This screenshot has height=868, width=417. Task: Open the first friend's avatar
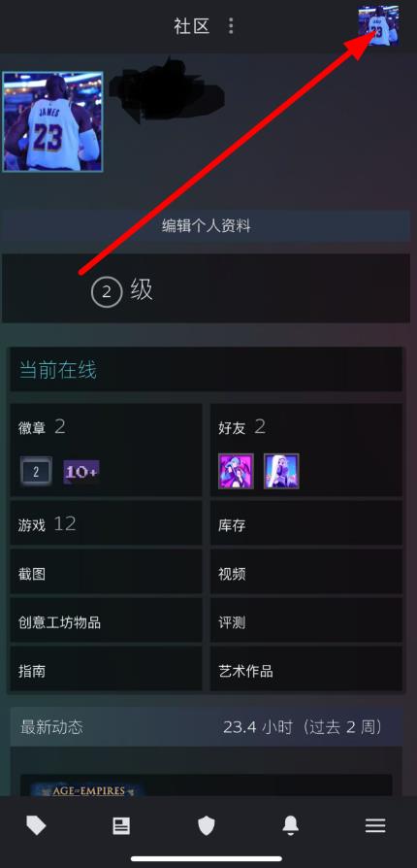pos(237,471)
